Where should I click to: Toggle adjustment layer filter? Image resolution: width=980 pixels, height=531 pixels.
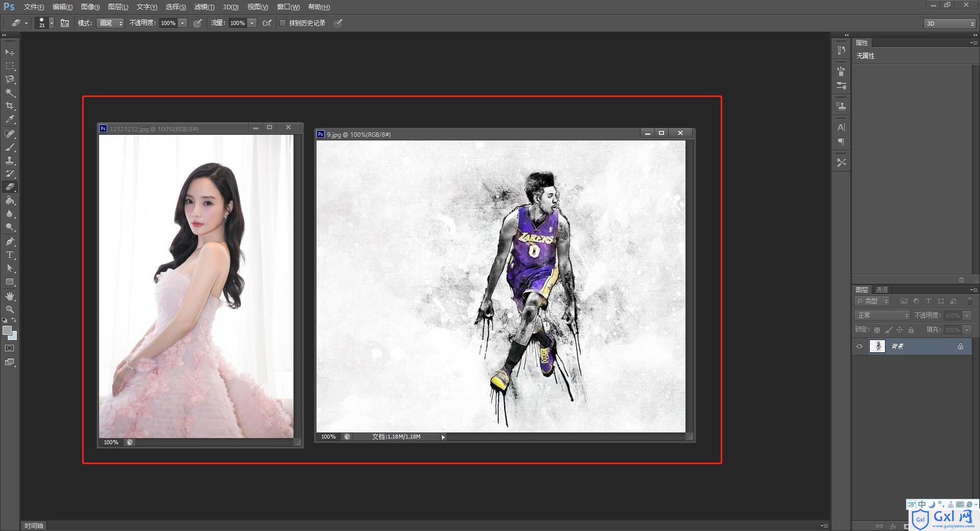pyautogui.click(x=916, y=301)
